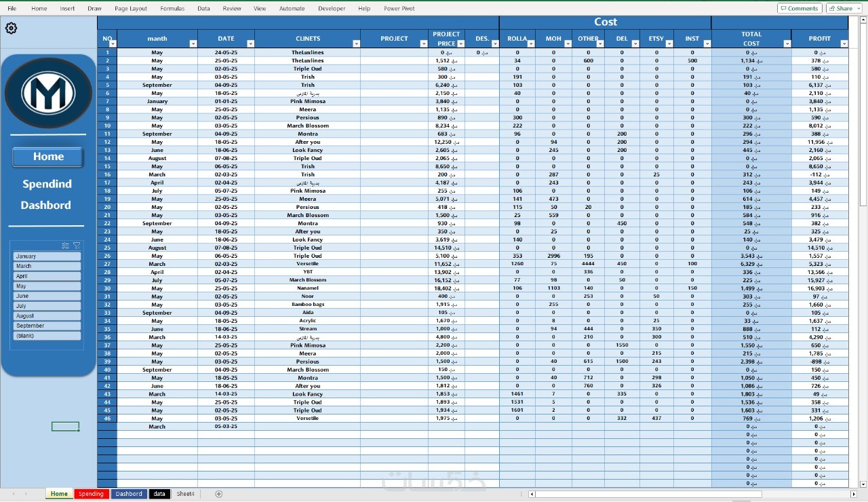Open the Page Layout ribbon tab

click(131, 9)
